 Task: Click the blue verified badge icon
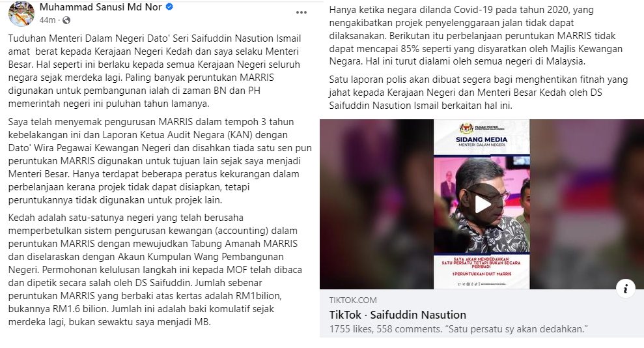tap(169, 7)
